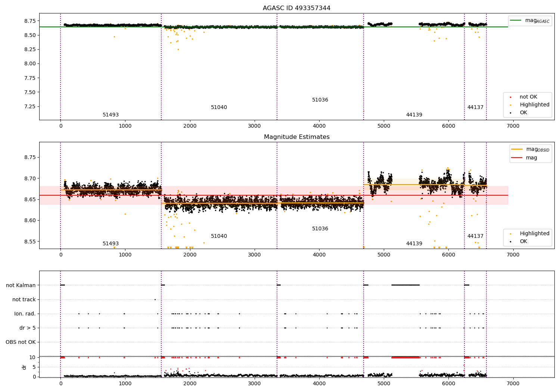Click y-tick 10 on the dr axis

(x=32, y=358)
